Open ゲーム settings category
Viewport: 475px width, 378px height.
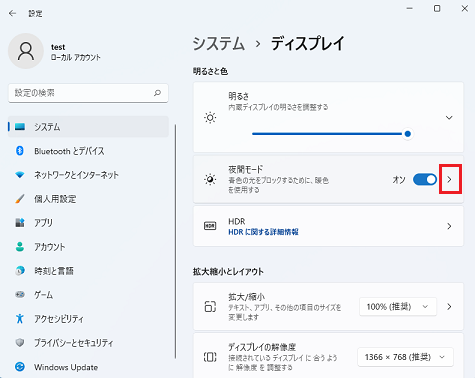(88, 295)
